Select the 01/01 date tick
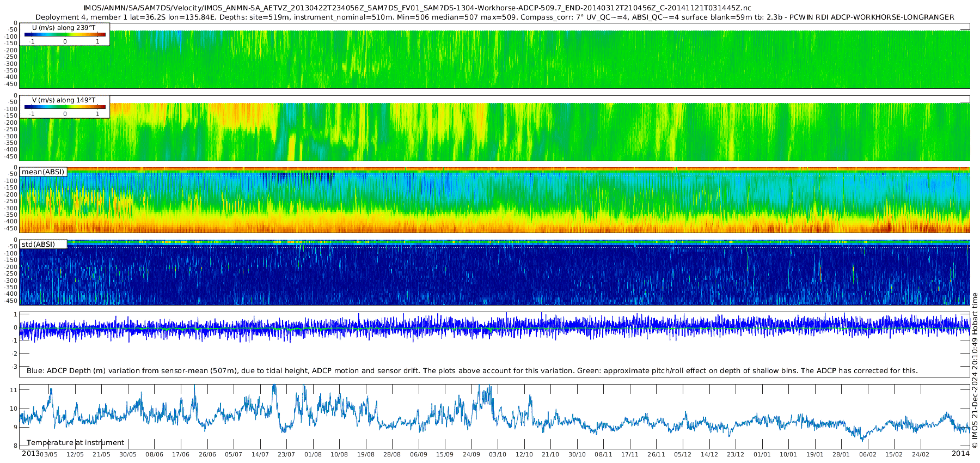980x463 pixels. coord(762,454)
